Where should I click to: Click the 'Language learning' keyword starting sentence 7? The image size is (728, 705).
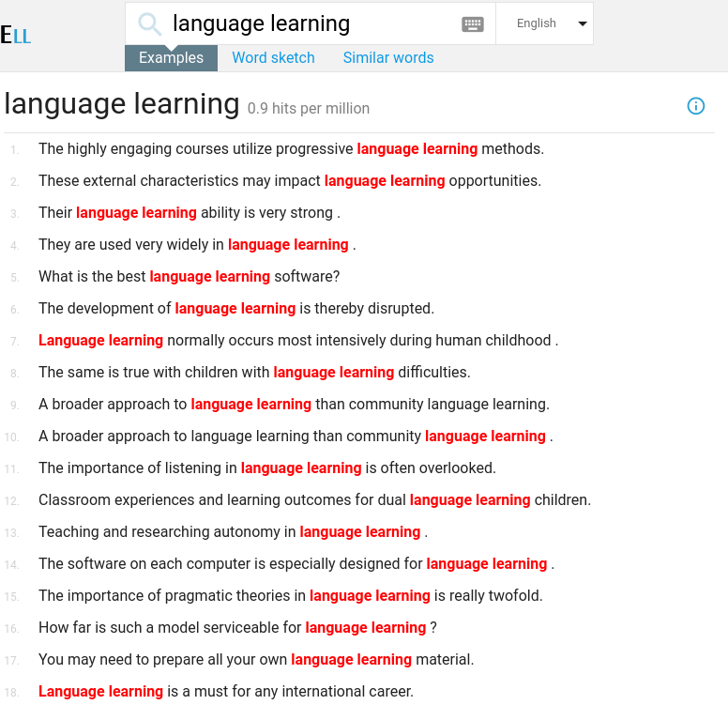[100, 341]
